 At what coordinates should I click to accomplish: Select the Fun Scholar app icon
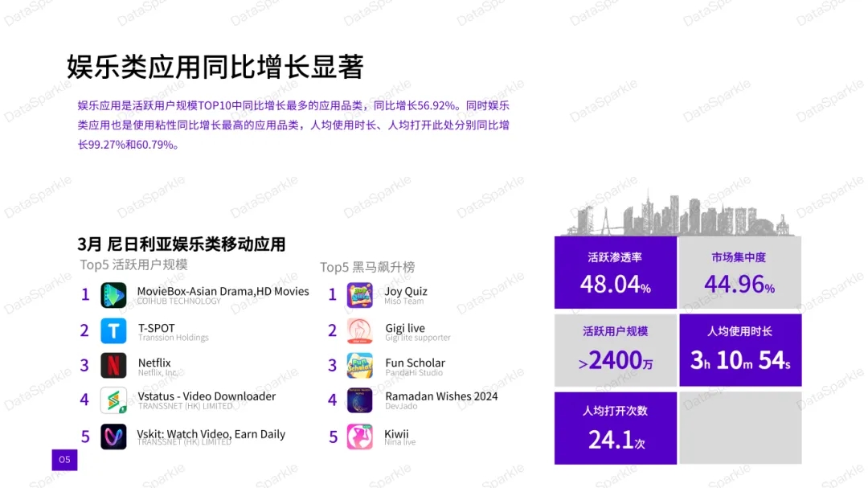click(358, 365)
